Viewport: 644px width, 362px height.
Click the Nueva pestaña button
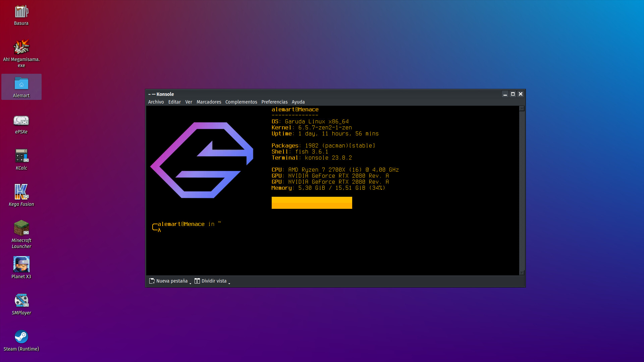tap(168, 281)
